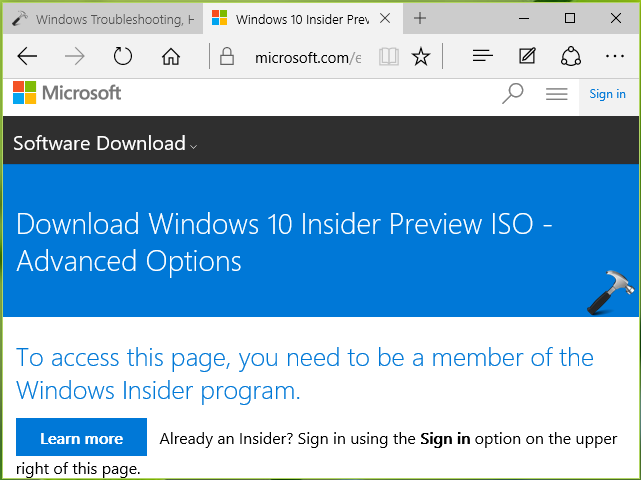Click the microsoft.com address bar
The height and width of the screenshot is (480, 641).
click(307, 57)
